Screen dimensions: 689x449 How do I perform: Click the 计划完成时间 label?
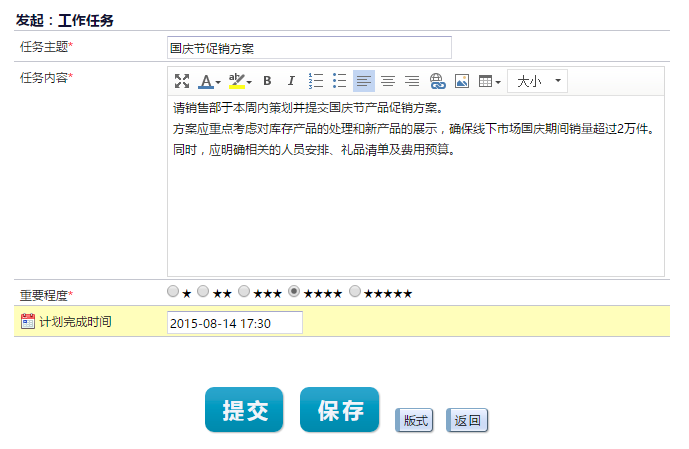pyautogui.click(x=75, y=322)
